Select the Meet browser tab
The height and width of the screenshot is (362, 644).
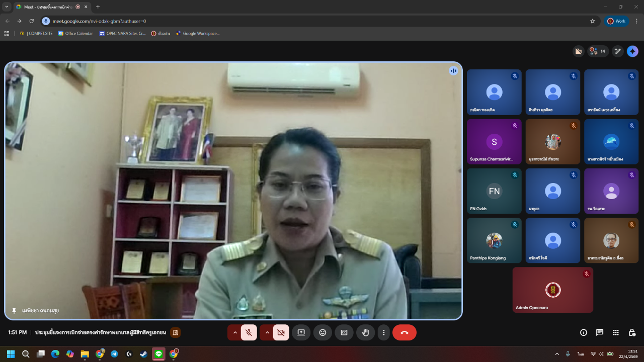coord(45,7)
